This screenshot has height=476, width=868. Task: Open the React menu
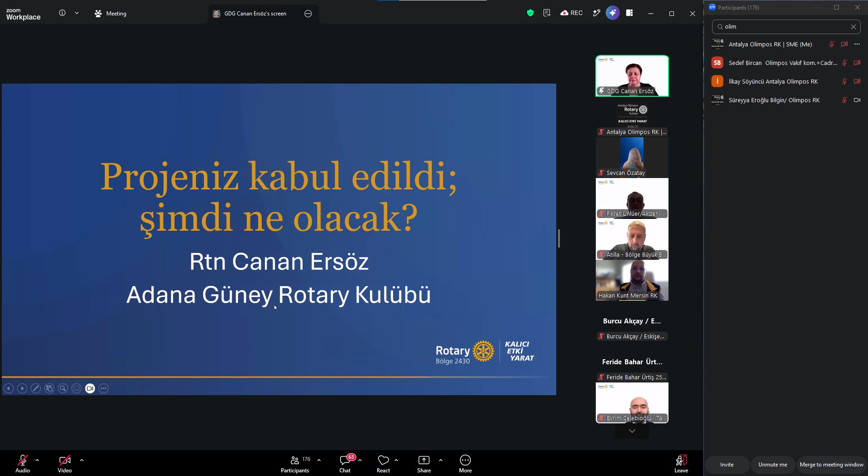[384, 464]
